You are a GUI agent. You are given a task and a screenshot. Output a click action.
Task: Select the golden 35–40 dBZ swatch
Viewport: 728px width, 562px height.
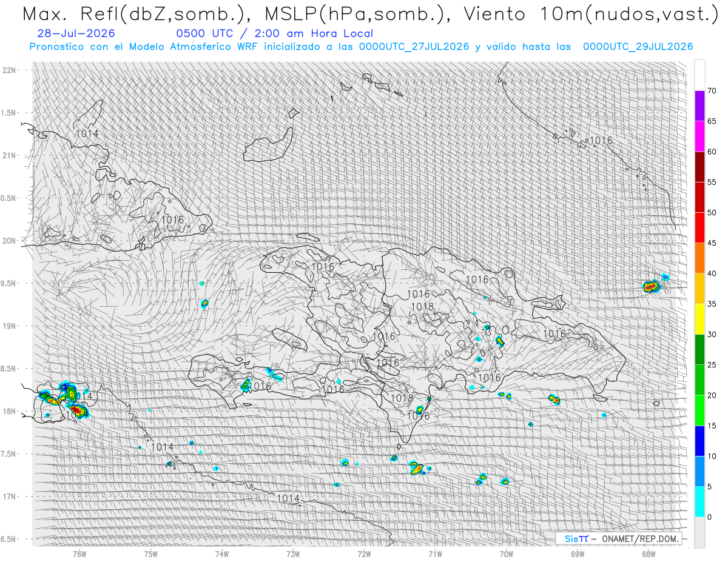tap(700, 289)
